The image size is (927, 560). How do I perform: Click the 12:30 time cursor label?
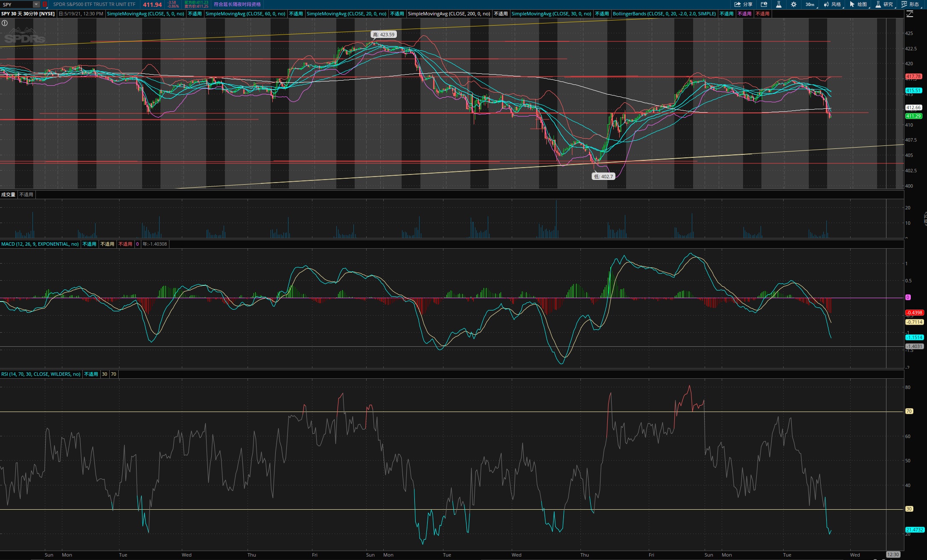tap(893, 554)
